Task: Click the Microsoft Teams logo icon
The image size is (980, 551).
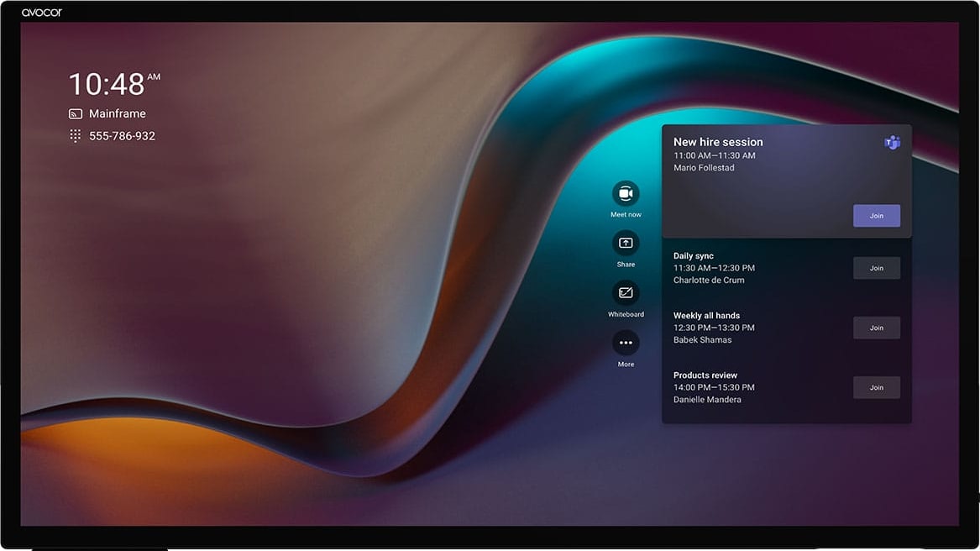Action: (x=892, y=143)
